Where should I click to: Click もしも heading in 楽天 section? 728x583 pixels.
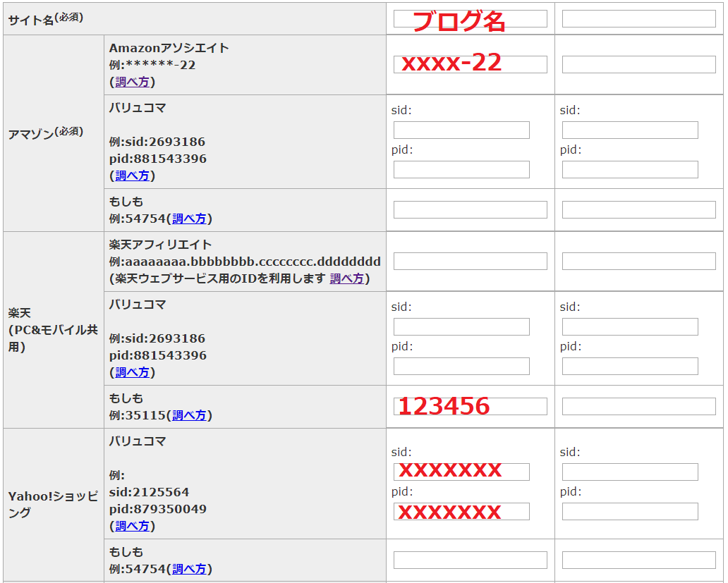(x=126, y=398)
